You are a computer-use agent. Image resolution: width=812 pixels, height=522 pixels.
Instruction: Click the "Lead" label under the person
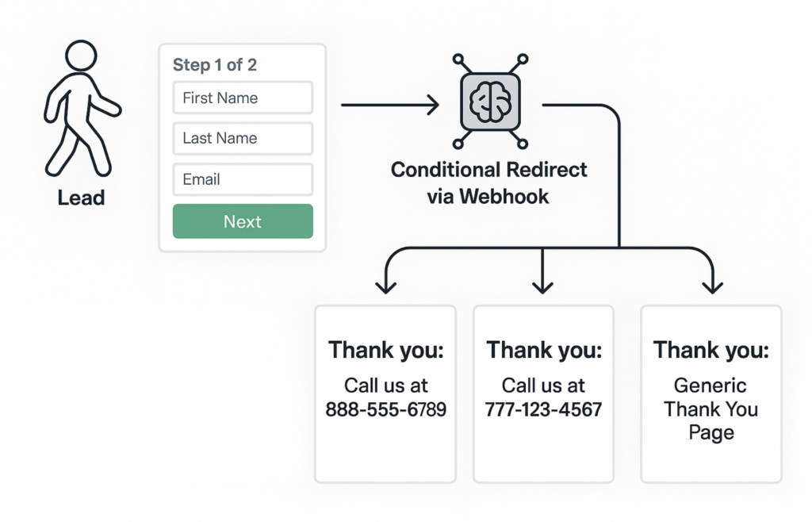[x=81, y=198]
